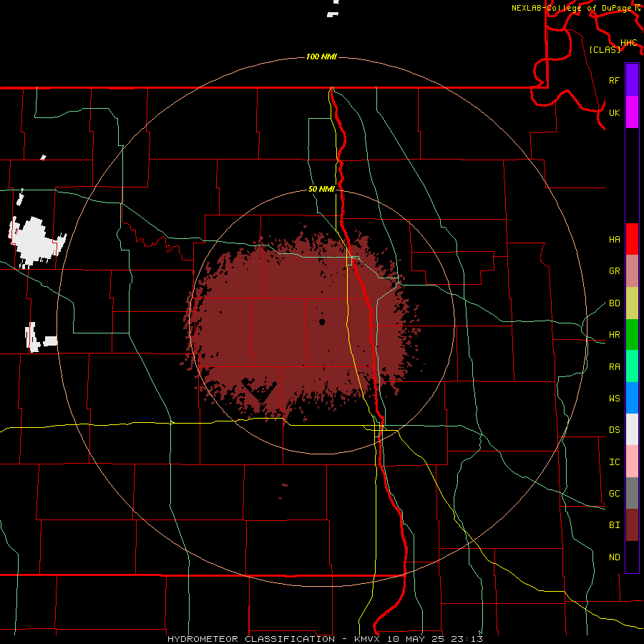
Task: Click the WS blue legend swatch
Action: pos(632,398)
